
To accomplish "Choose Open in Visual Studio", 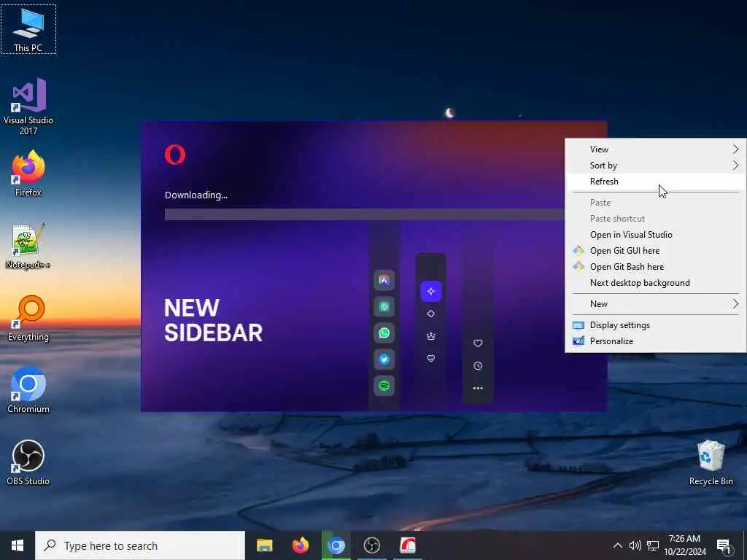I will [656, 234].
